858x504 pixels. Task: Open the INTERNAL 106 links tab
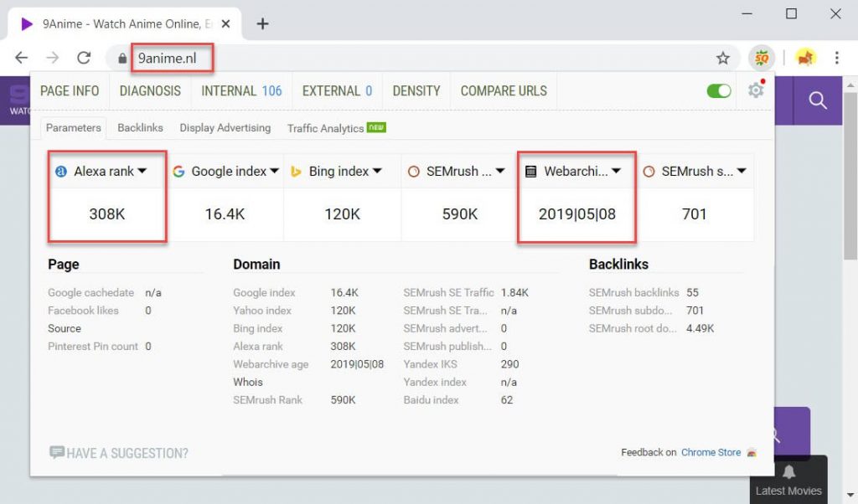click(x=241, y=90)
